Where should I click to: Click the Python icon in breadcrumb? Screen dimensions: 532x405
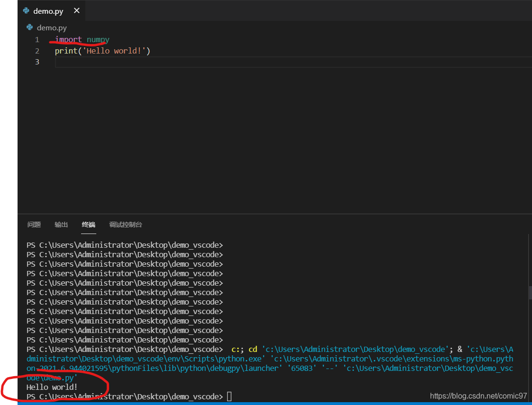tap(29, 27)
